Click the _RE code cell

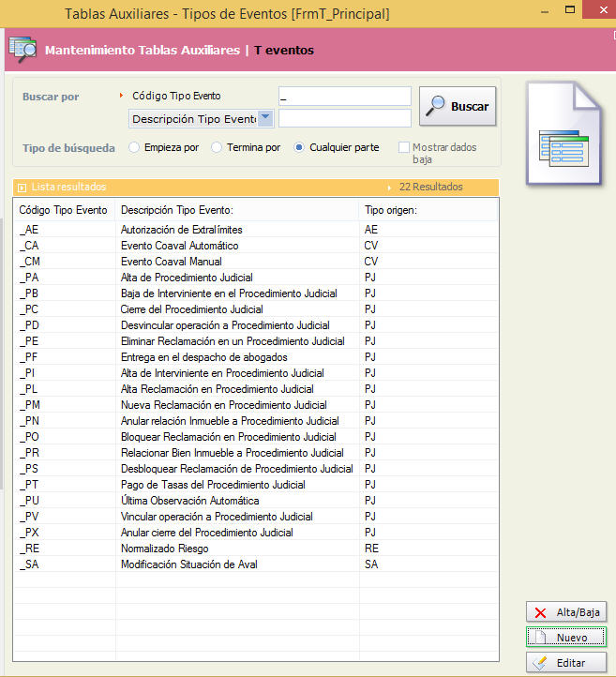[x=29, y=549]
